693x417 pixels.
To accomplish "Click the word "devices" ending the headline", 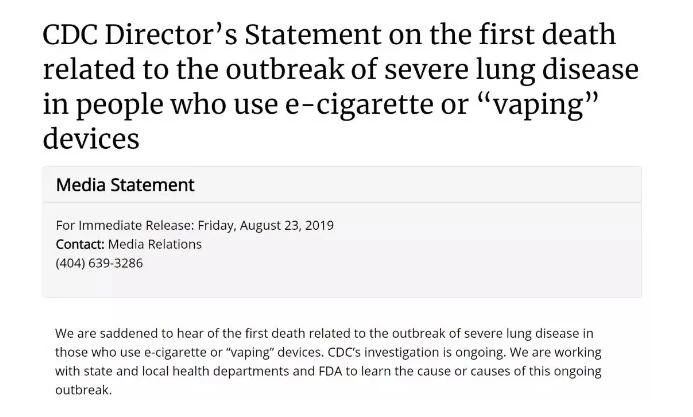I will pyautogui.click(x=91, y=139).
